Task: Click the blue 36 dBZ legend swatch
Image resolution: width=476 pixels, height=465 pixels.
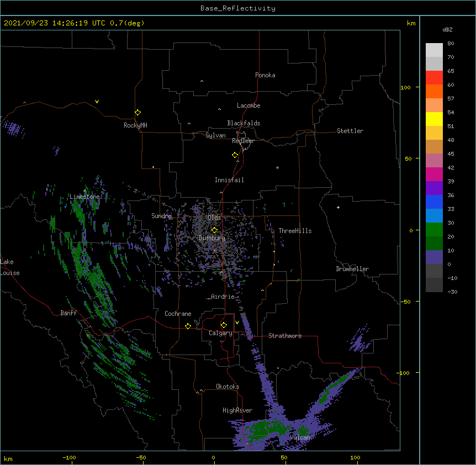Action: [434, 202]
